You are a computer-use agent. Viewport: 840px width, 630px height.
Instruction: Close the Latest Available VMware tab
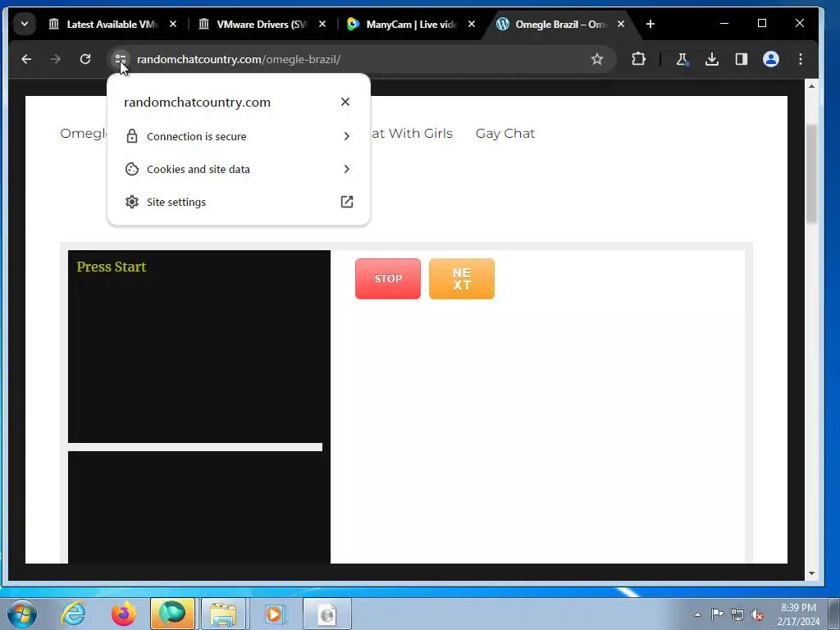(173, 24)
